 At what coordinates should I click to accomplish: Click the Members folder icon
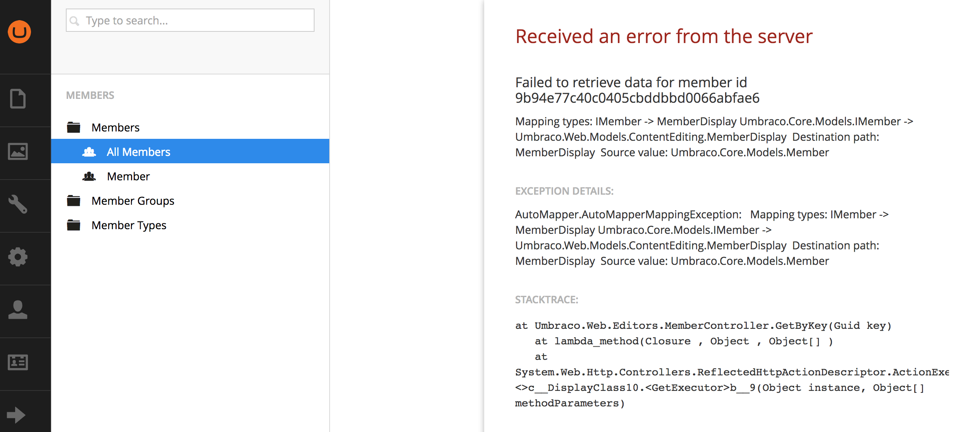(x=74, y=127)
